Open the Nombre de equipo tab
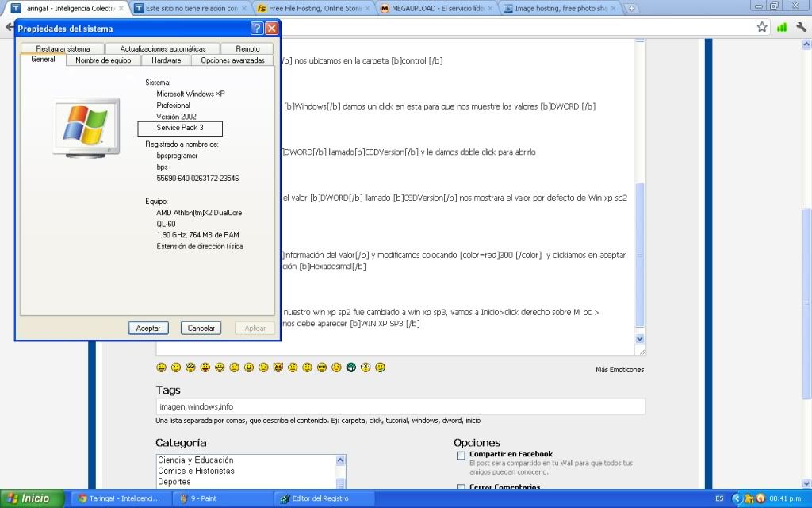This screenshot has width=812, height=508. (103, 60)
